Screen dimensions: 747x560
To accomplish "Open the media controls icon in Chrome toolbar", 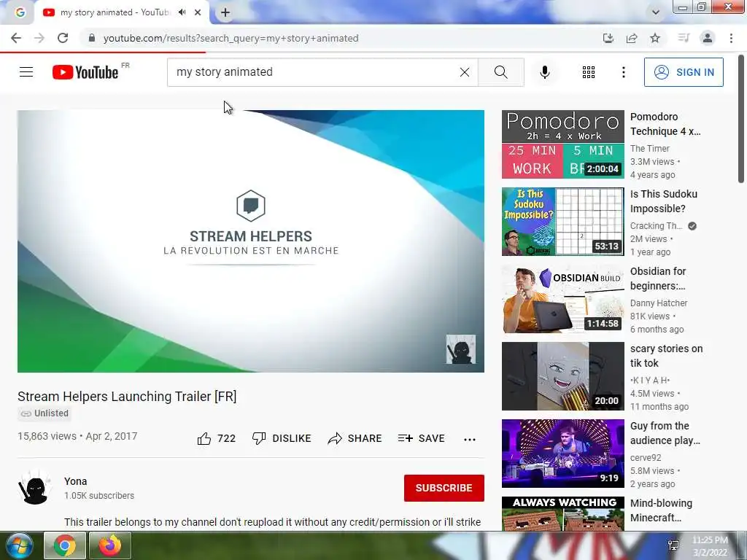I will pyautogui.click(x=684, y=38).
